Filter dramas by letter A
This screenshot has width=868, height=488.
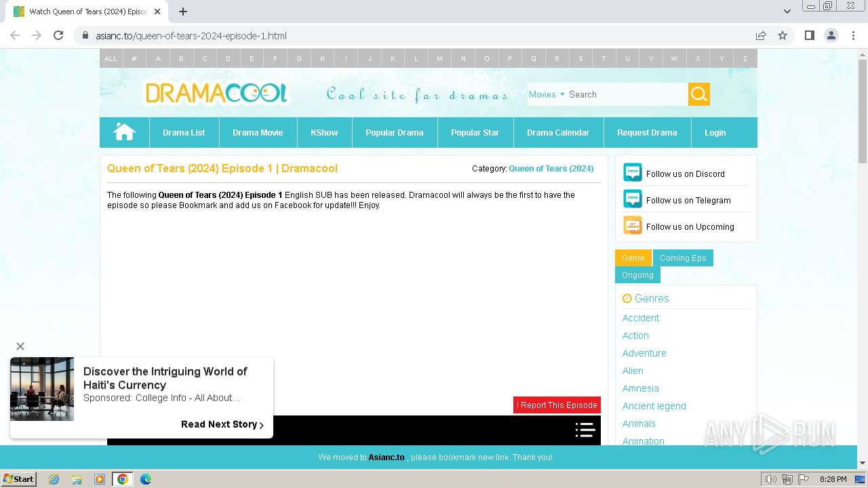pyautogui.click(x=158, y=58)
